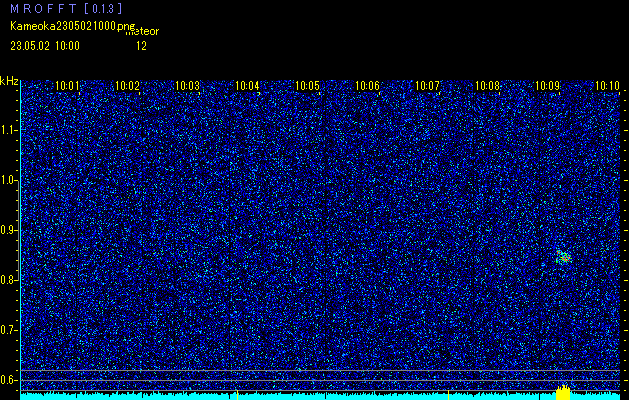Click the 1.1 frequency axis label

click(x=9, y=130)
